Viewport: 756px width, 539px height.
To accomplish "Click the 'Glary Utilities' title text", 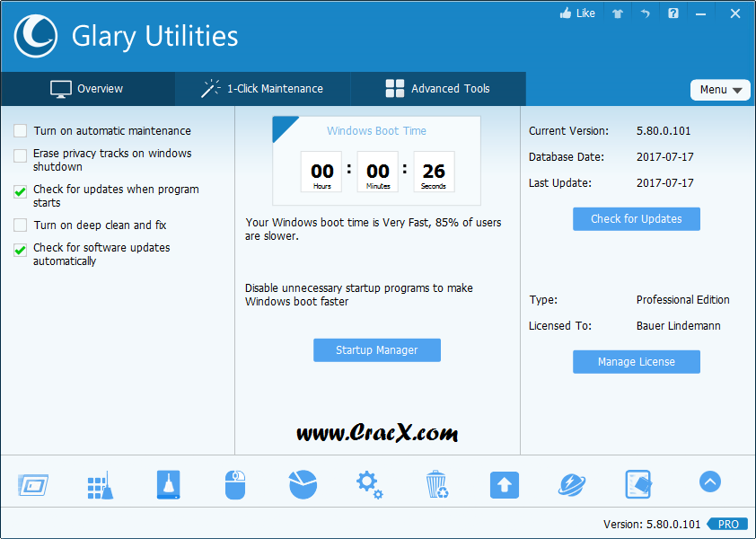I will 154,37.
